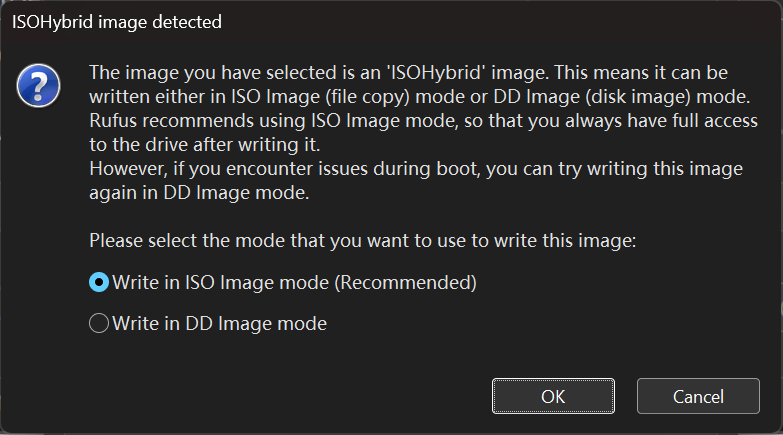783x435 pixels.
Task: Click the 'ISOHybrid image detected' title bar
Action: coord(117,22)
